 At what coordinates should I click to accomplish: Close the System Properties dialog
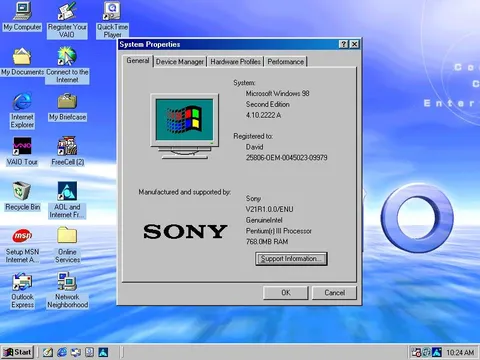point(355,44)
